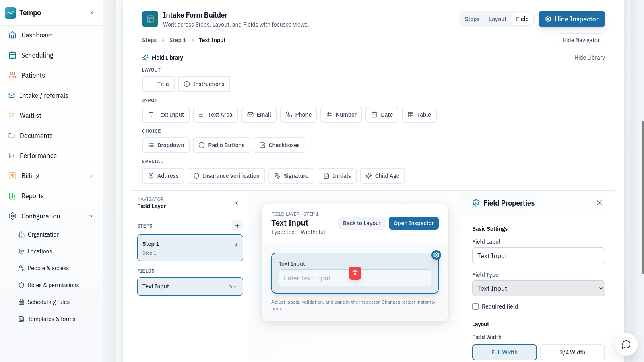Switch to the Steps view tab
644x362 pixels.
[x=472, y=19]
